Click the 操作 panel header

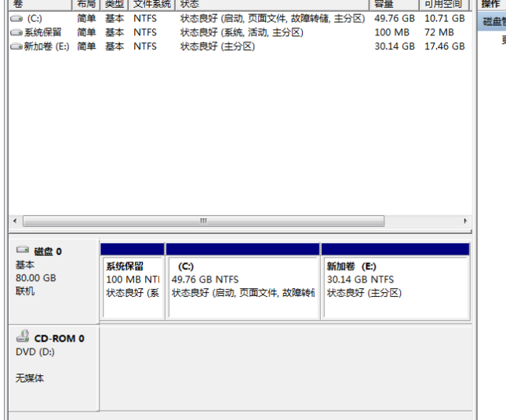click(x=491, y=4)
